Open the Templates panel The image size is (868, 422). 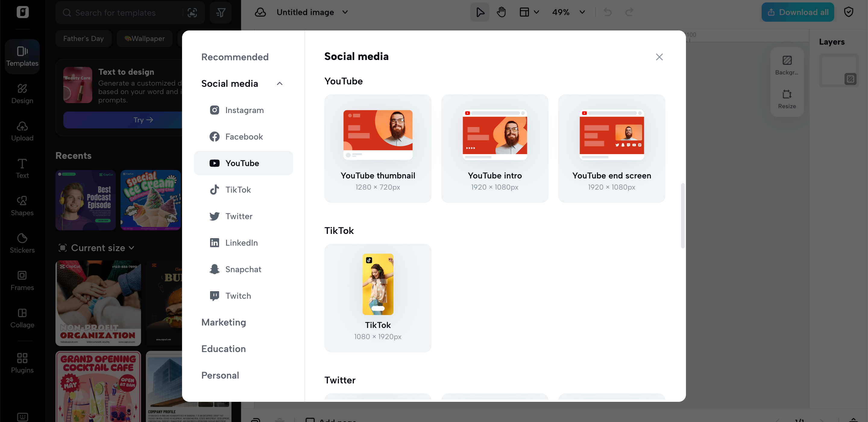pyautogui.click(x=22, y=56)
